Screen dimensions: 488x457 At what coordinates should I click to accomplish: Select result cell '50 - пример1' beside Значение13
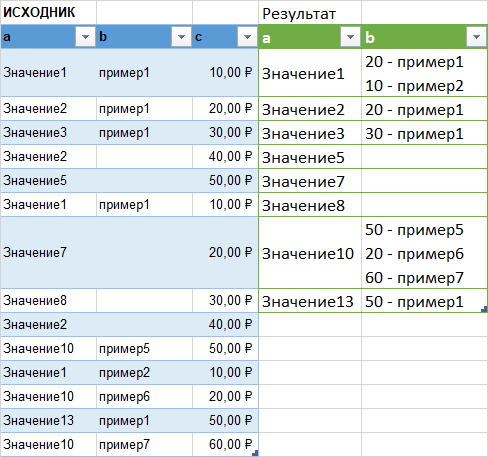pos(424,301)
